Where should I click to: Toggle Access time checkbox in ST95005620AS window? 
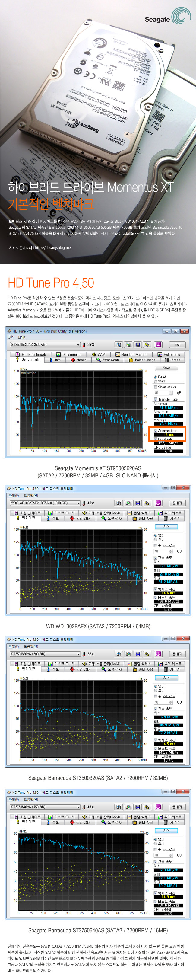coord(155,431)
